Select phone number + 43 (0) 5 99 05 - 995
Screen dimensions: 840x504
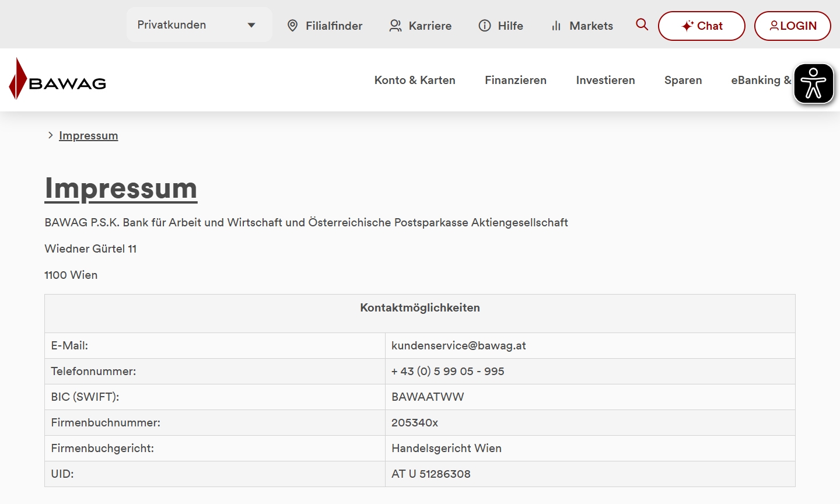pyautogui.click(x=448, y=371)
